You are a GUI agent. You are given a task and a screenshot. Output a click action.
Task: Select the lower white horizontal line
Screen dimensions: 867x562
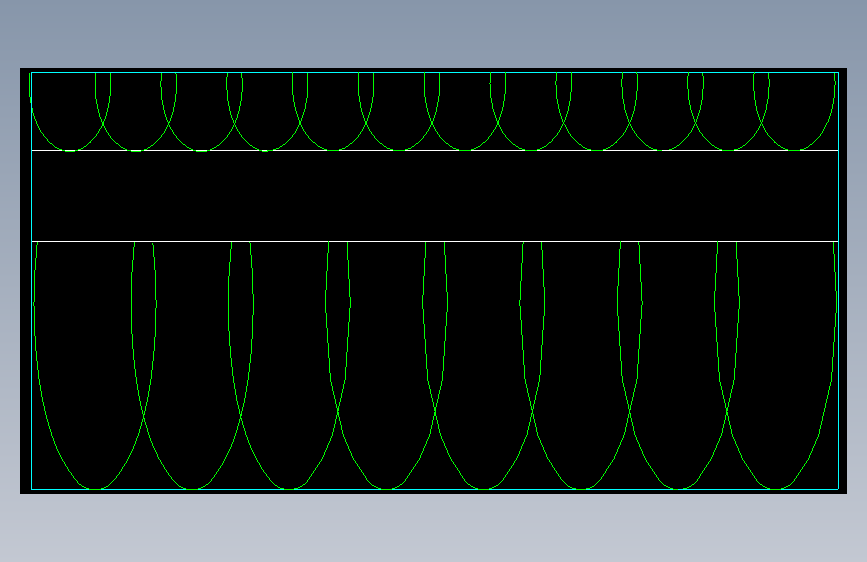(435, 241)
